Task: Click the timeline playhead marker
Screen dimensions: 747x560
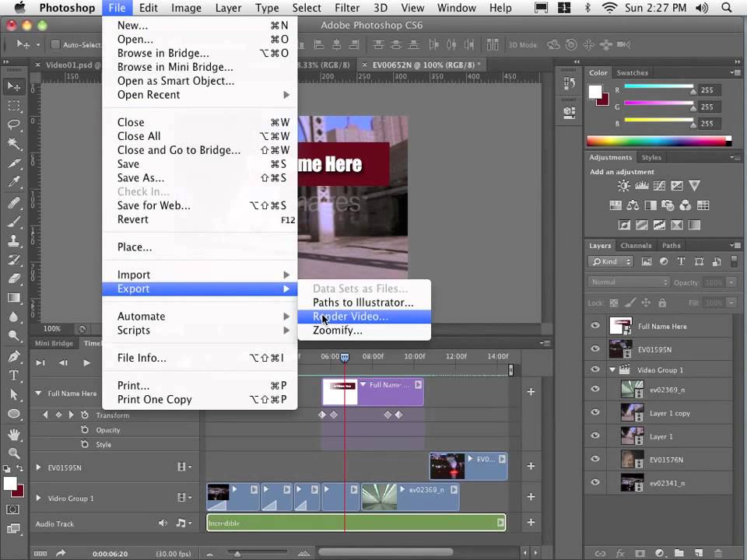Action: coord(345,357)
